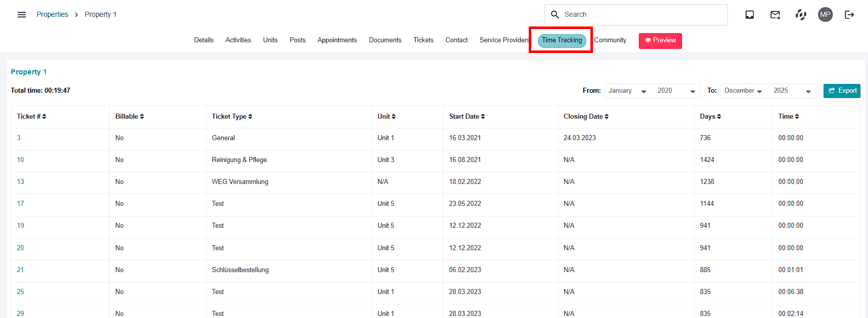This screenshot has height=318, width=868.
Task: Click the Schlüsselbestellung cell
Action: point(240,270)
